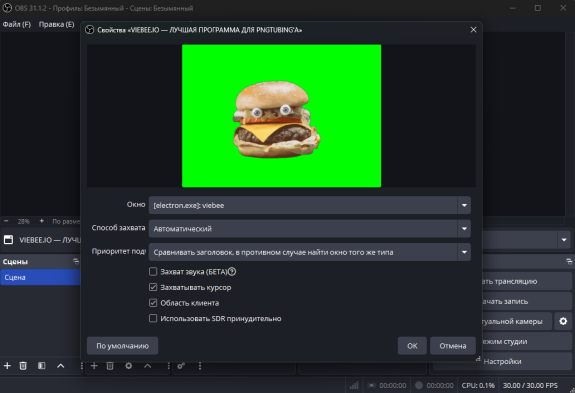Screen dimensions: 575x393
Task: Move scene up with arrow icon
Action: pyautogui.click(x=61, y=366)
